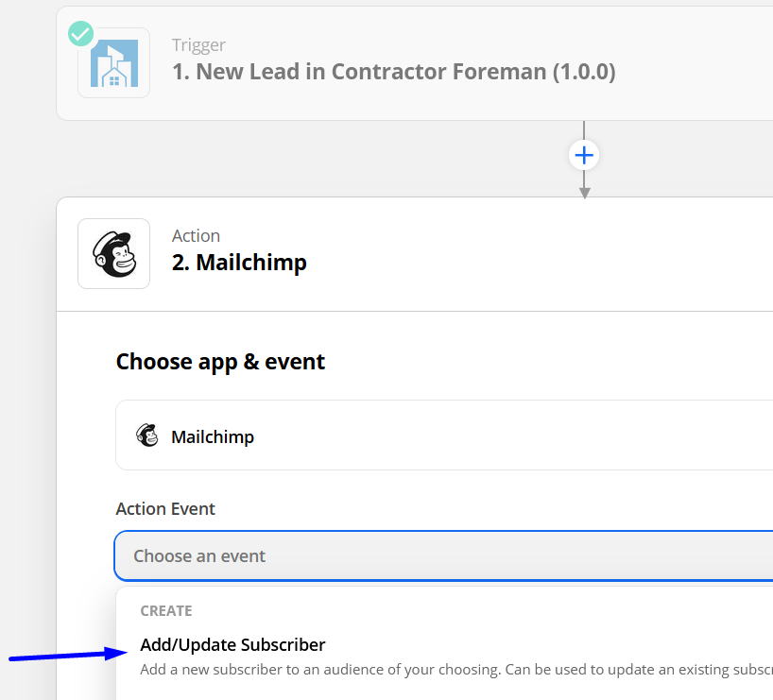The width and height of the screenshot is (773, 700).
Task: Click the green checkmark status badge
Action: click(81, 33)
